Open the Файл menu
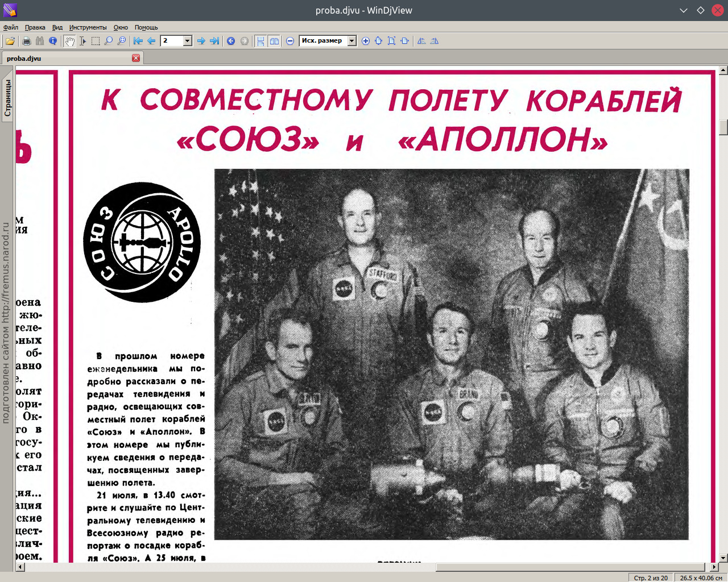Viewport: 728px width, 582px height. click(11, 27)
